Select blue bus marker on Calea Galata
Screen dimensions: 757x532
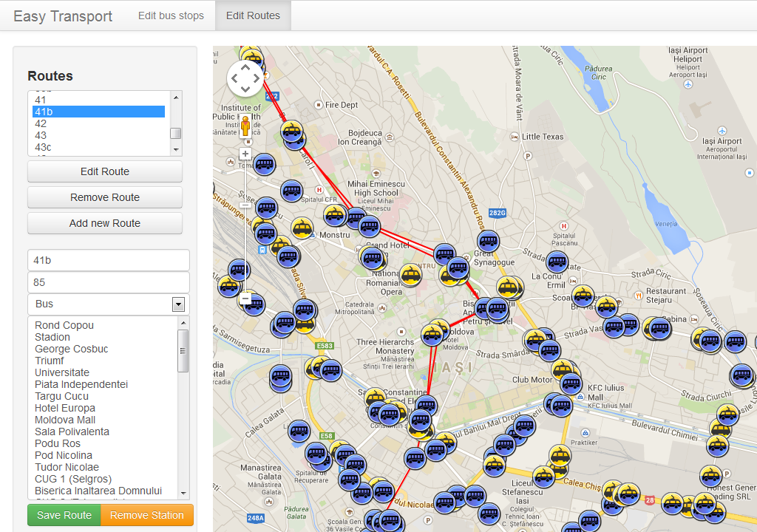click(x=299, y=431)
